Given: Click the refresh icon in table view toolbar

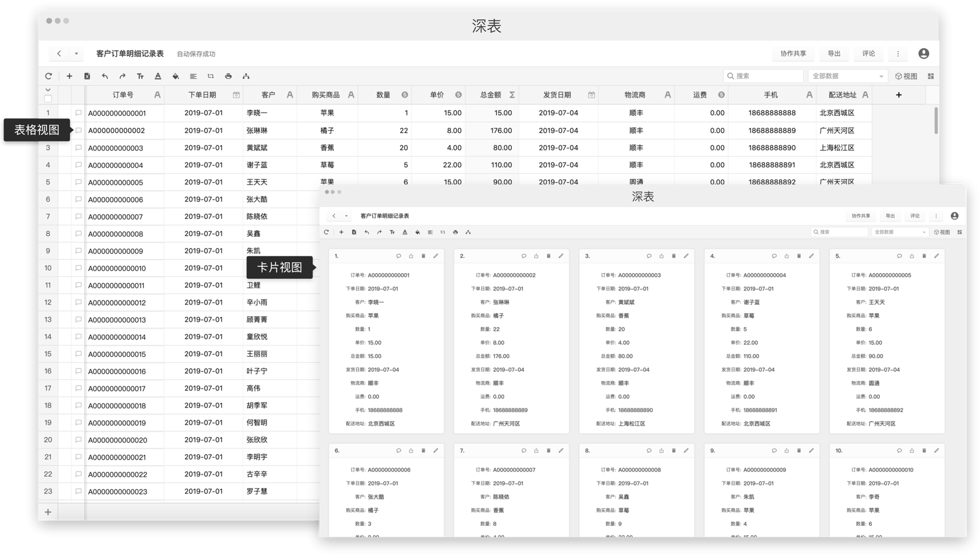Looking at the screenshot, I should pyautogui.click(x=48, y=76).
